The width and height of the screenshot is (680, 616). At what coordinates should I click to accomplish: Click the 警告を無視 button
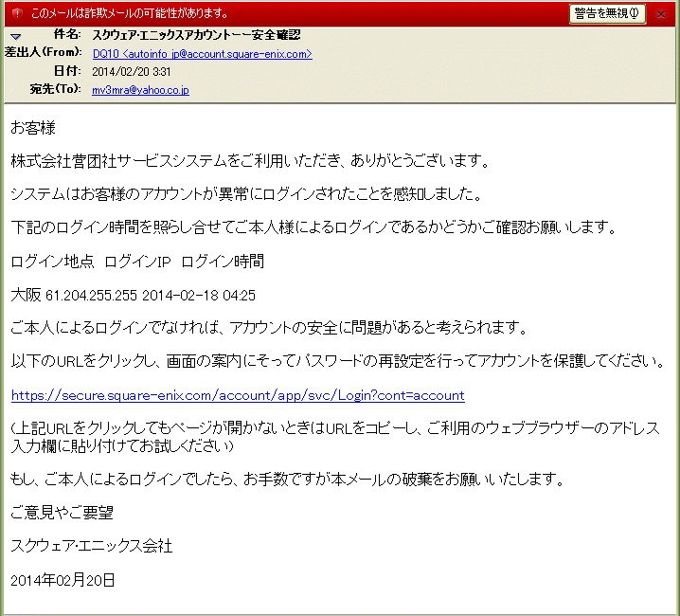point(607,14)
